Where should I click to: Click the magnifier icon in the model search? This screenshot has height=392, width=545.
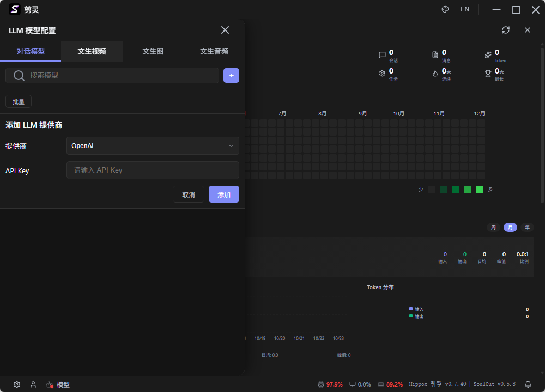[x=19, y=75]
